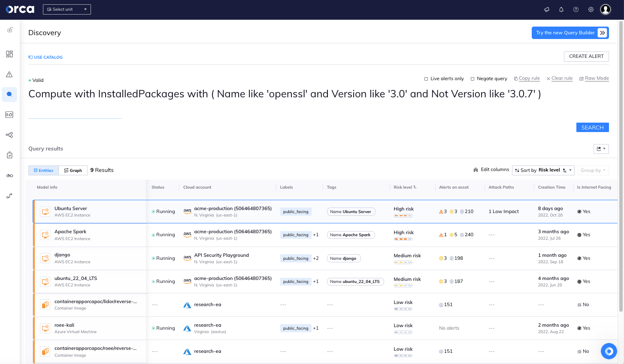Viewport: 624px width, 364px height.
Task: Go to alerts triangle icon in sidebar
Action: [9, 74]
